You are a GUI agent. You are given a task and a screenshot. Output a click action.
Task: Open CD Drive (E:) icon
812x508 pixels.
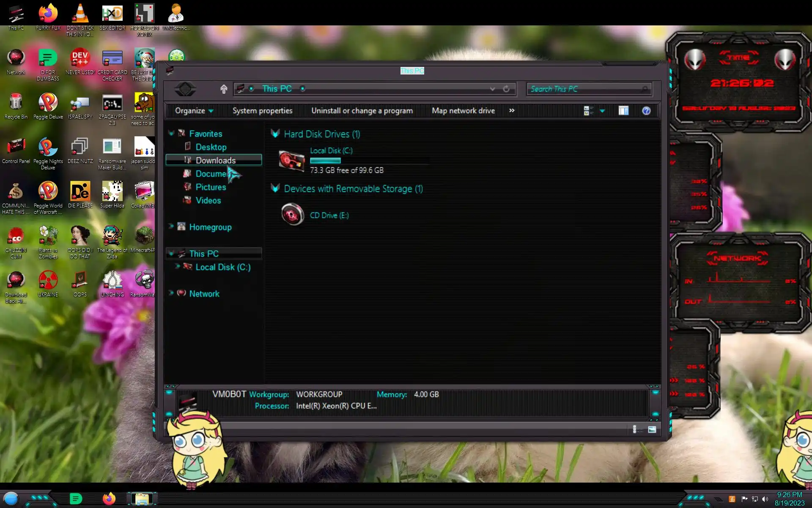(292, 215)
